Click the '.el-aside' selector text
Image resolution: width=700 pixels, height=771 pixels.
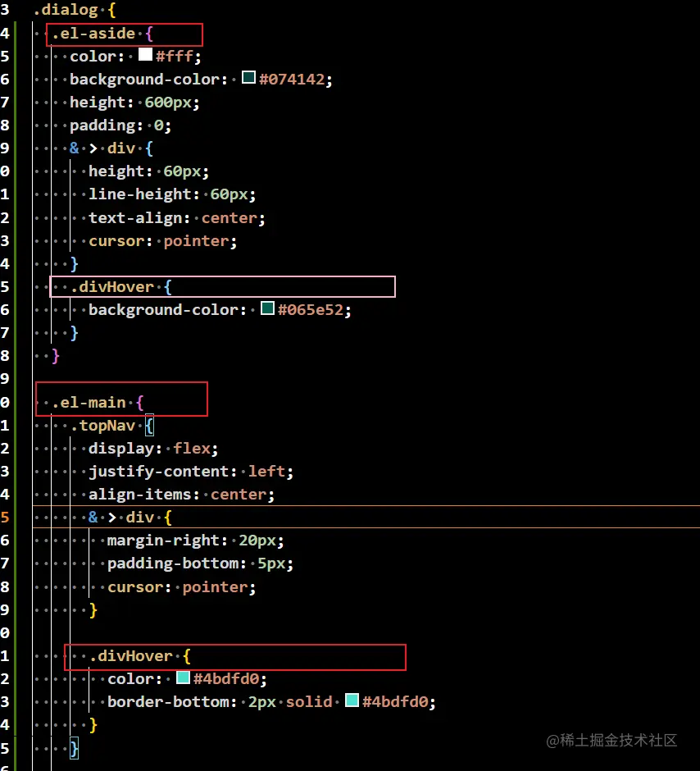point(93,34)
